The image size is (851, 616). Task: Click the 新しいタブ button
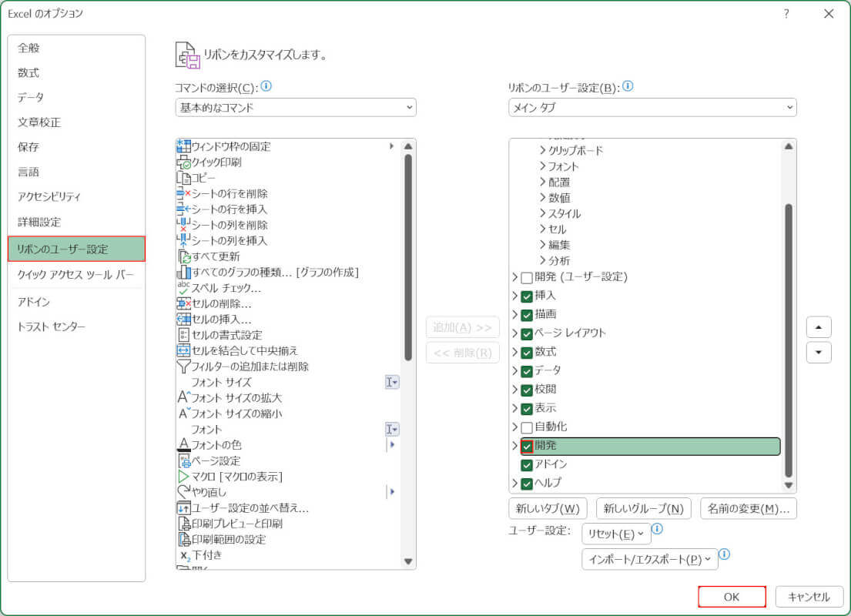[548, 509]
